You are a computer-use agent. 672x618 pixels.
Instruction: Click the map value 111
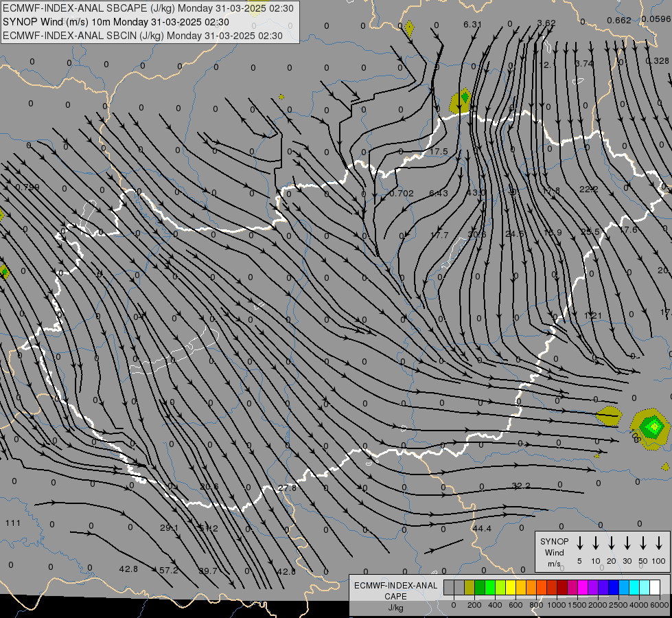[13, 523]
